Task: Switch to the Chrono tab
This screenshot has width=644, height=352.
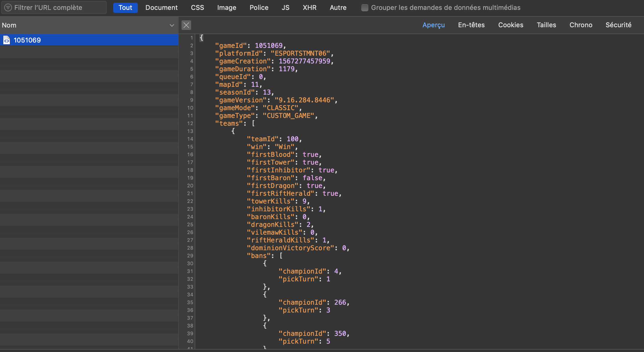Action: 581,25
